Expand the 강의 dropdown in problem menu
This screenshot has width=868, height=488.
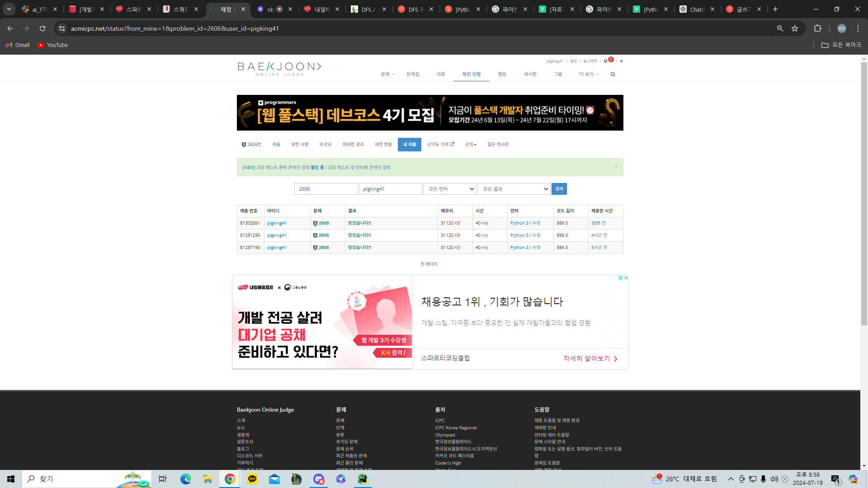tap(470, 145)
